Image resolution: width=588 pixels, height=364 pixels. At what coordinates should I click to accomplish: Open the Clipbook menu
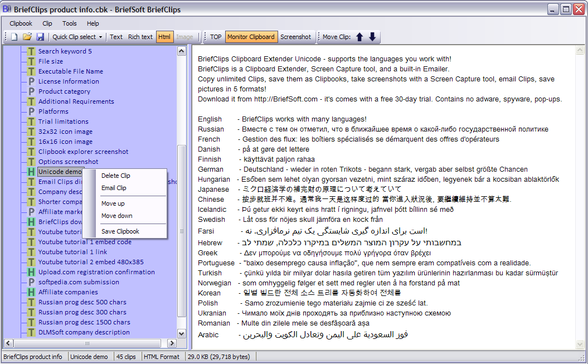tap(21, 23)
